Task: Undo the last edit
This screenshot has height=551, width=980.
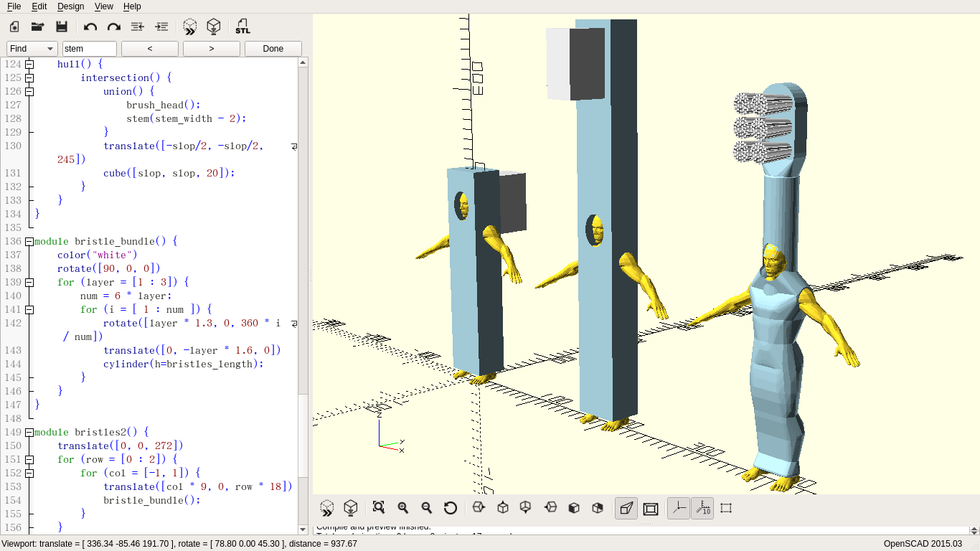Action: point(90,27)
